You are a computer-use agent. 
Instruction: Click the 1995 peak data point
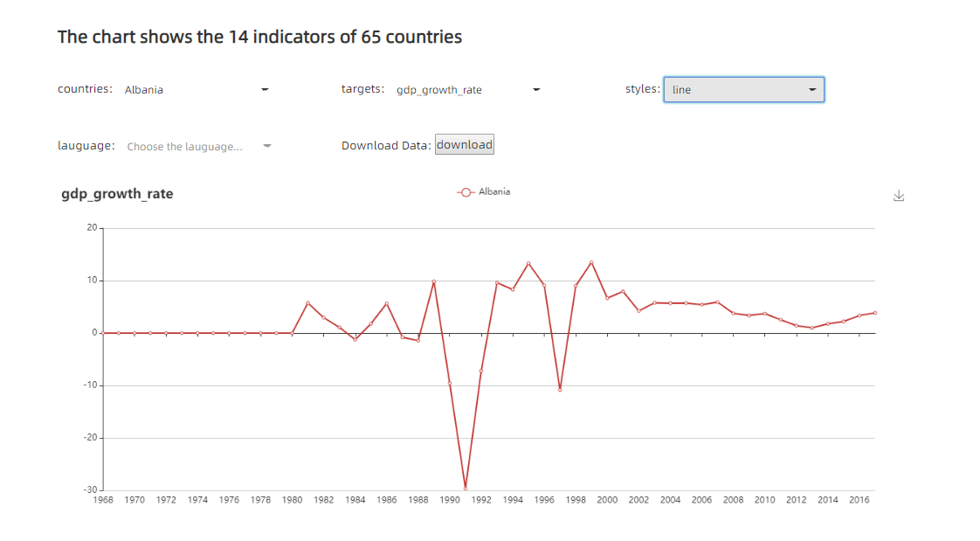[528, 263]
